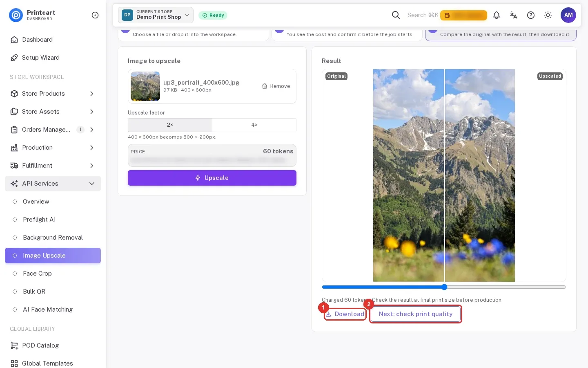The height and width of the screenshot is (368, 588).
Task: Open Preflight AI in sidebar
Action: [x=53, y=220]
